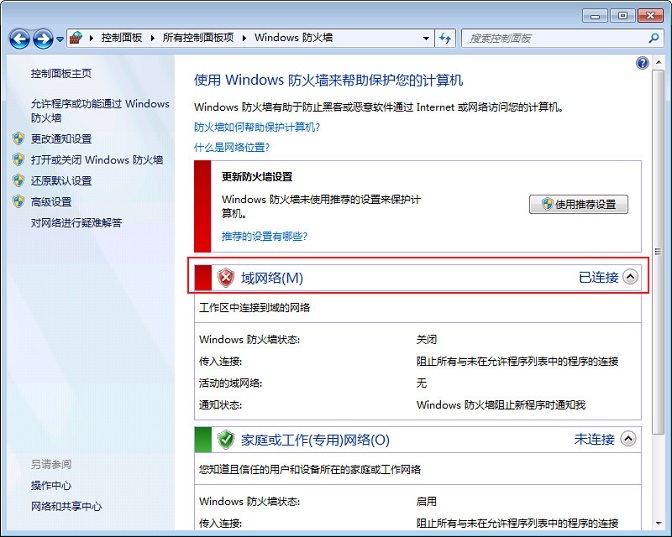Click 未连接 status of home network
The width and height of the screenshot is (672, 537).
594,439
